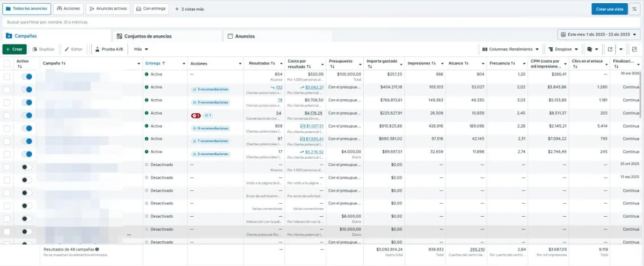The width and height of the screenshot is (644, 266).
Task: Click the Crear una vista button
Action: (x=609, y=9)
